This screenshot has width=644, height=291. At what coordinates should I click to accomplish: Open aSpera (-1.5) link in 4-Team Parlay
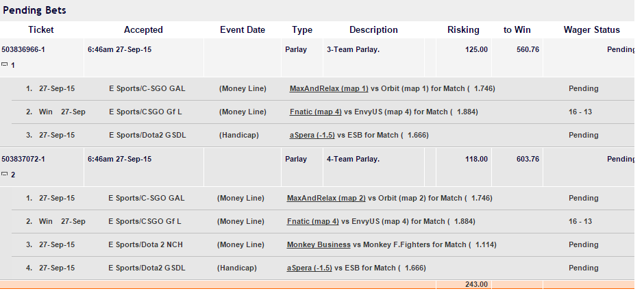[x=309, y=268]
